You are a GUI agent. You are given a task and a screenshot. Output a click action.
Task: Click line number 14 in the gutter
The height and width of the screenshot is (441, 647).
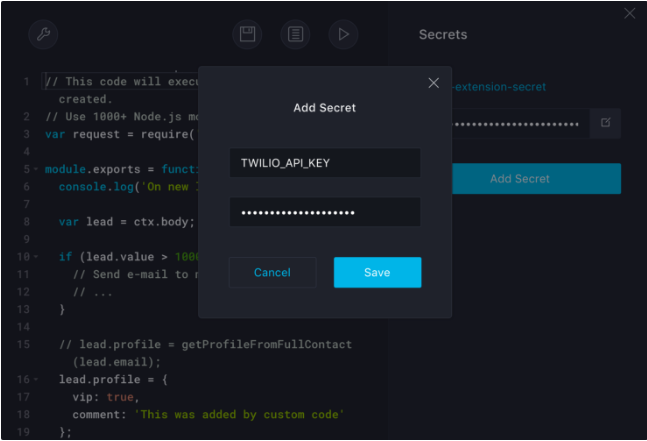point(23,327)
